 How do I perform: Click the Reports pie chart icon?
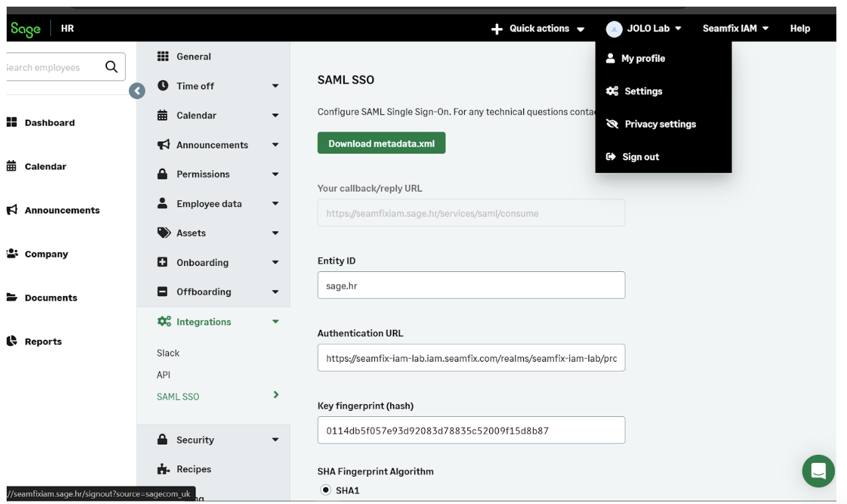[x=11, y=341]
